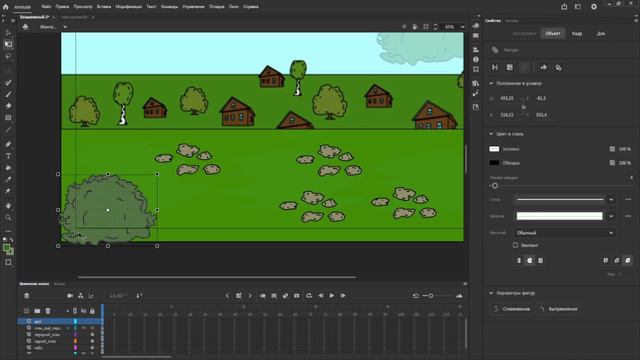Viewport: 640px width, 360px height.
Task: Open the Align panel icon in dock
Action: (x=476, y=49)
